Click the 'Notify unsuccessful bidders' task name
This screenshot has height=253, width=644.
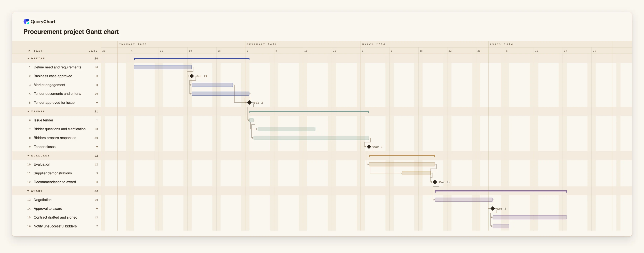coord(55,226)
